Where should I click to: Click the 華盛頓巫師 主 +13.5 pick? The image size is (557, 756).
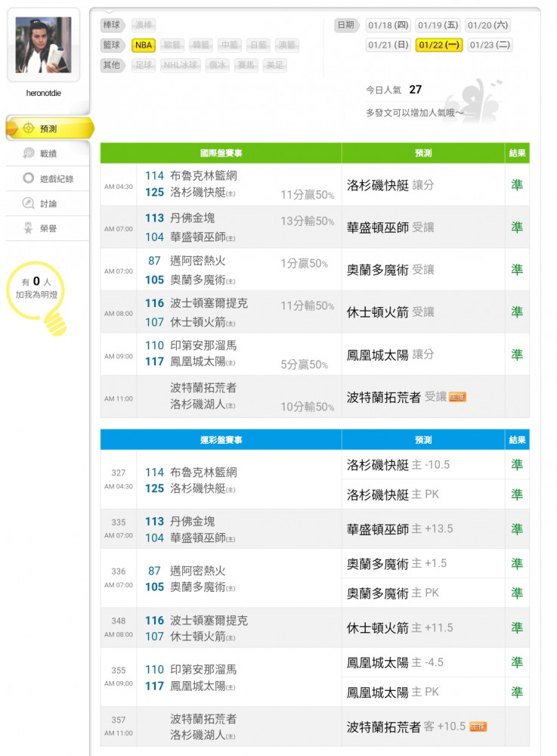[400, 529]
